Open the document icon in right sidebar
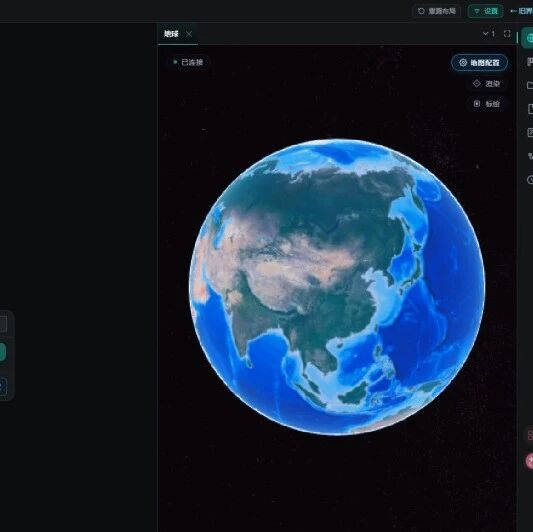This screenshot has width=533, height=532. coord(530,109)
